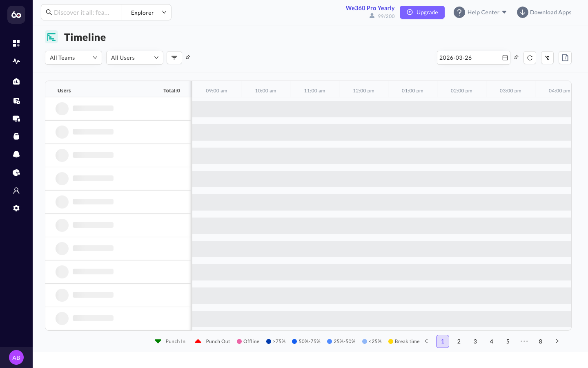This screenshot has height=368, width=588.
Task: Refresh the timeline data
Action: [x=530, y=58]
